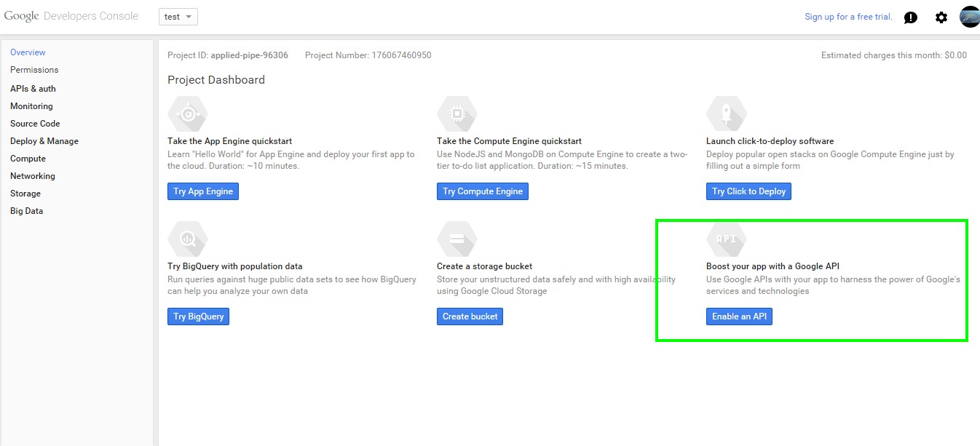Follow the Sign up for a free trial link
Image resolution: width=980 pixels, height=446 pixels.
tap(848, 17)
